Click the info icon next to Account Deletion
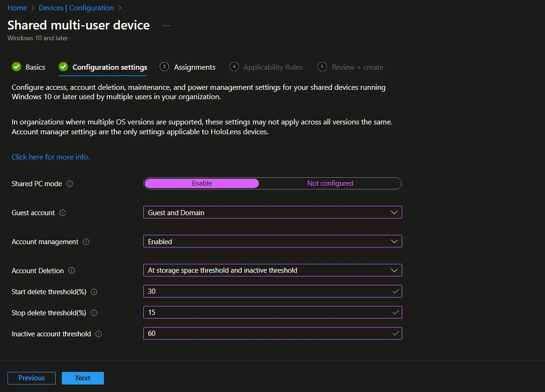 [72, 270]
